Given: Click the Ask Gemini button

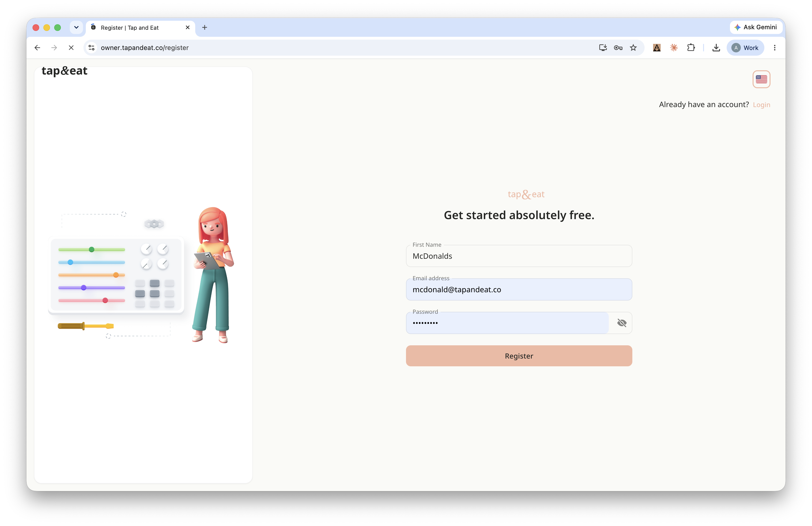Looking at the screenshot, I should pyautogui.click(x=756, y=27).
